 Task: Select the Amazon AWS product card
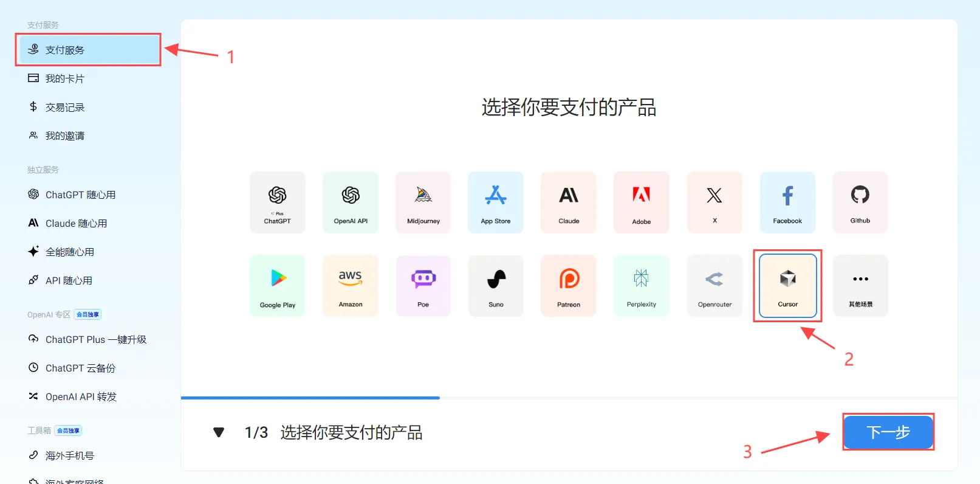pos(351,286)
